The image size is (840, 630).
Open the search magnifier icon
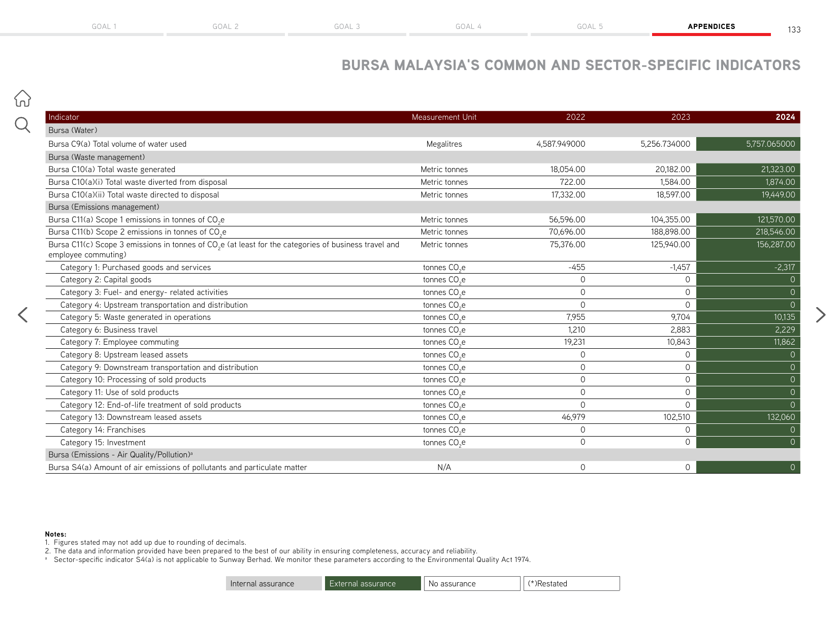coord(22,125)
